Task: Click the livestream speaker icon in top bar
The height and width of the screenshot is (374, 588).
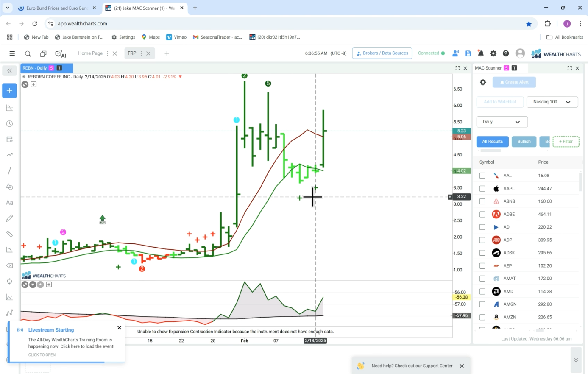Action: click(x=455, y=53)
